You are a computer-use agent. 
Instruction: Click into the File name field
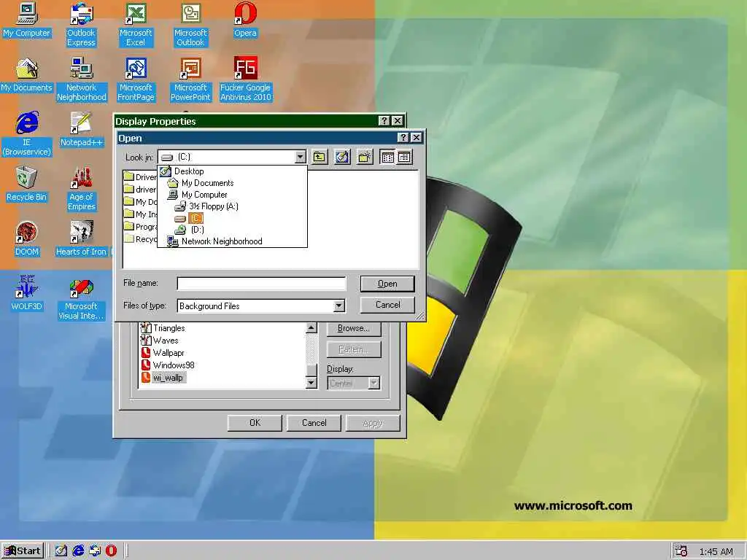(x=261, y=284)
